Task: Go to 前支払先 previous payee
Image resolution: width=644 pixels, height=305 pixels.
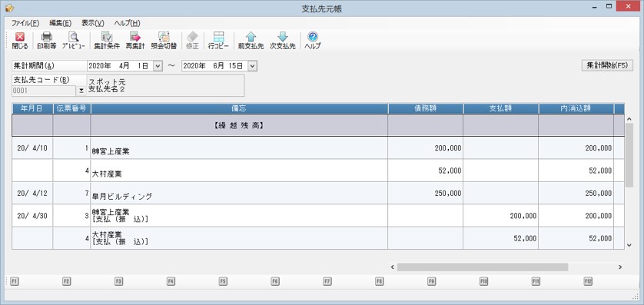Action: pyautogui.click(x=251, y=41)
